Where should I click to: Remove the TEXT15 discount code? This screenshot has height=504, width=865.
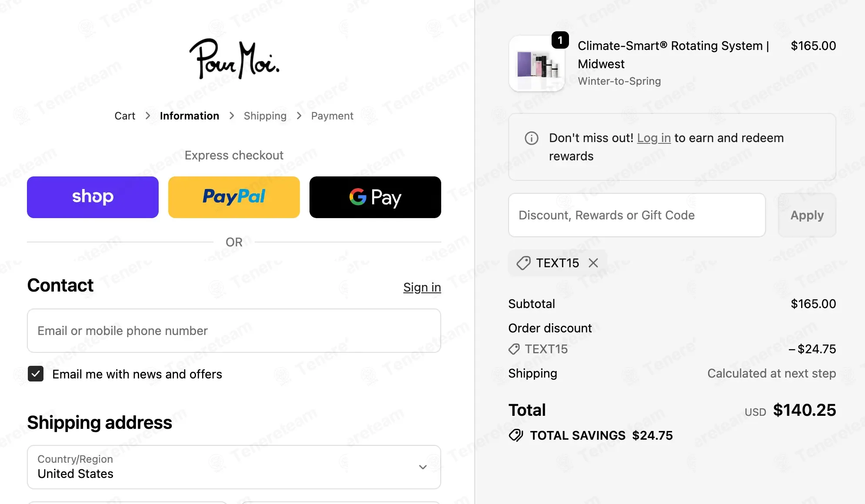(x=593, y=263)
